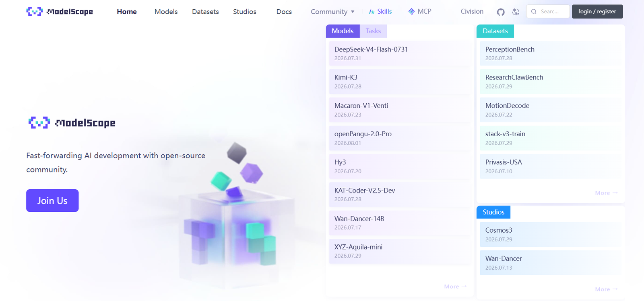Navigate to Studios in top nav
Viewport: 644px width, 301px height.
[x=245, y=12]
